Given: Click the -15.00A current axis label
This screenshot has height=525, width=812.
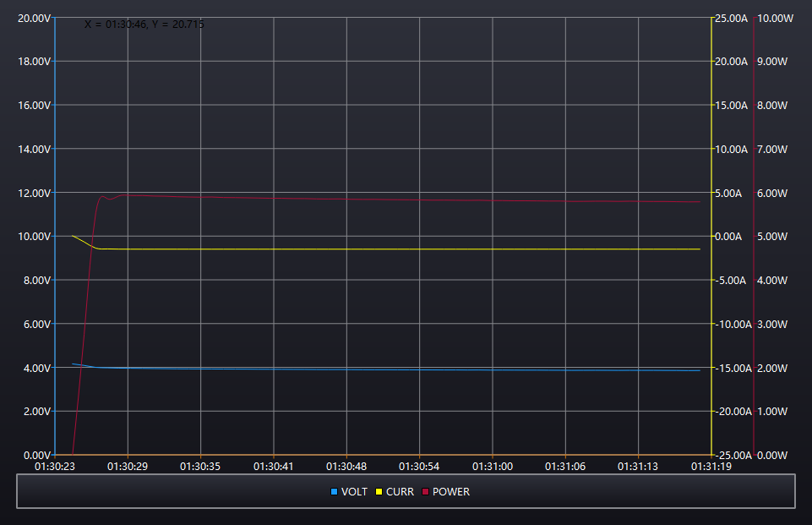Looking at the screenshot, I should 729,368.
